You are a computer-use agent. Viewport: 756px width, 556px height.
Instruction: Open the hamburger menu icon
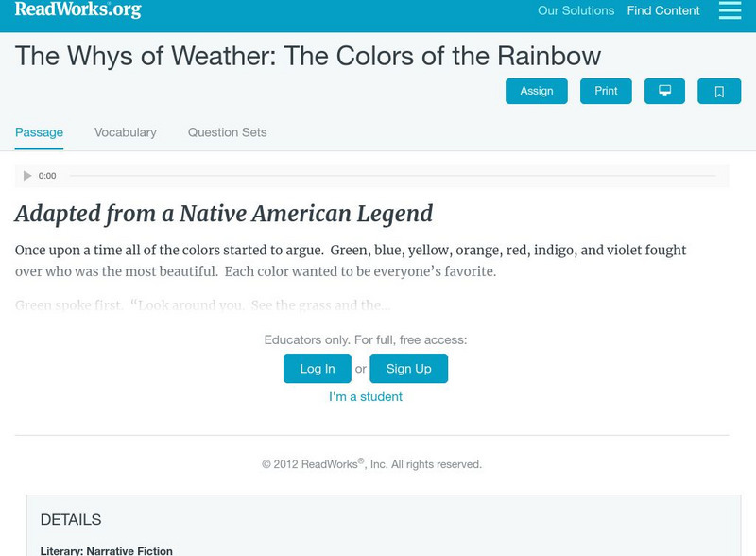pyautogui.click(x=730, y=10)
